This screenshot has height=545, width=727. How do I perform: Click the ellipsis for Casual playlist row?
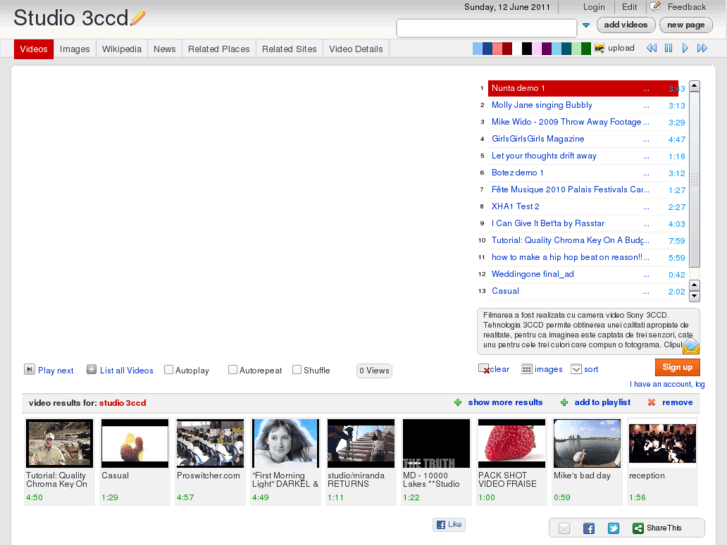click(x=646, y=293)
